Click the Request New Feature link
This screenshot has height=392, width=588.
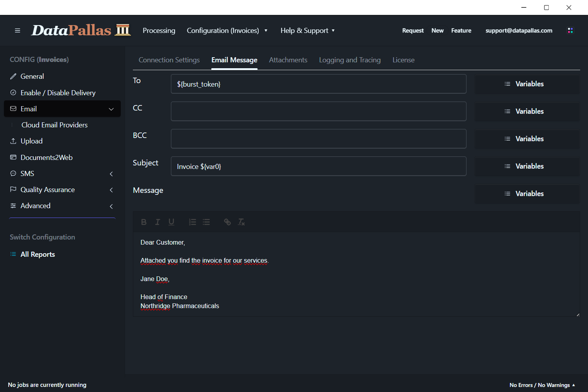point(437,31)
